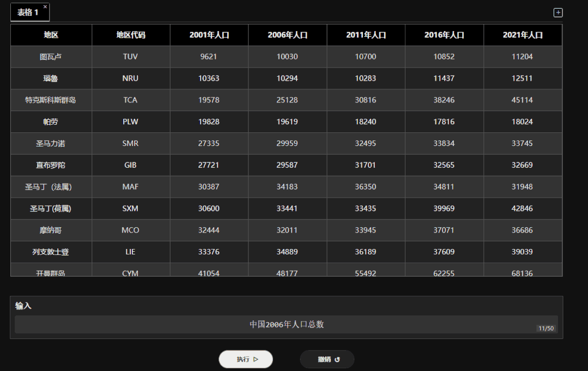The height and width of the screenshot is (371, 588).
Task: Select the cell with value 39969
Action: 444,209
